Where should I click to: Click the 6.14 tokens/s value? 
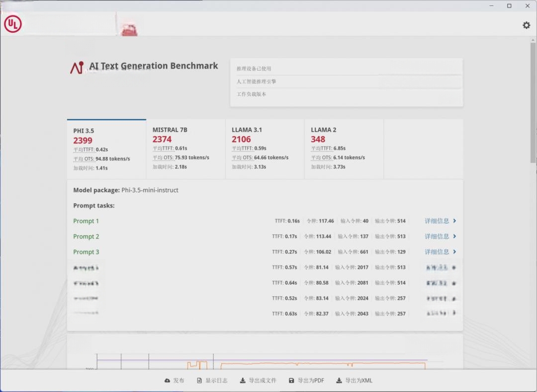click(349, 157)
